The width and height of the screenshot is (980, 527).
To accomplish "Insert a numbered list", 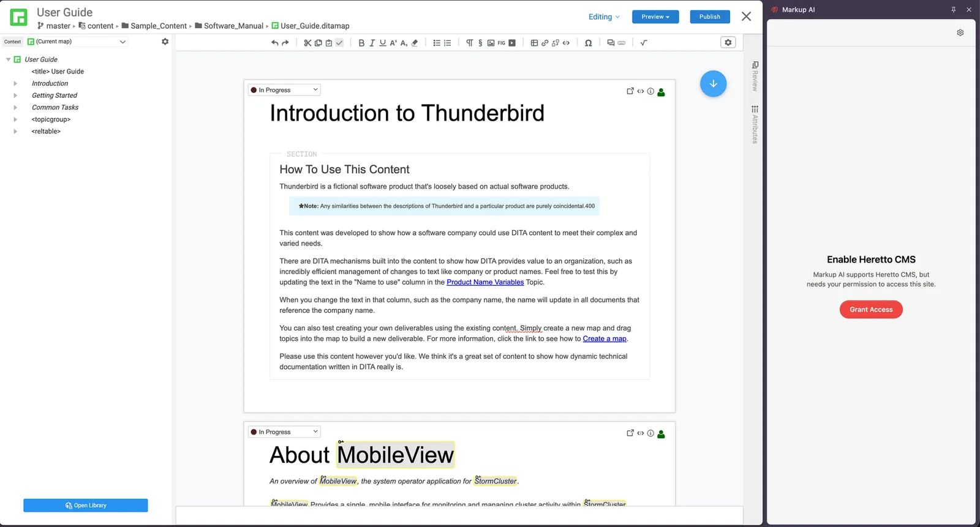I will (447, 43).
